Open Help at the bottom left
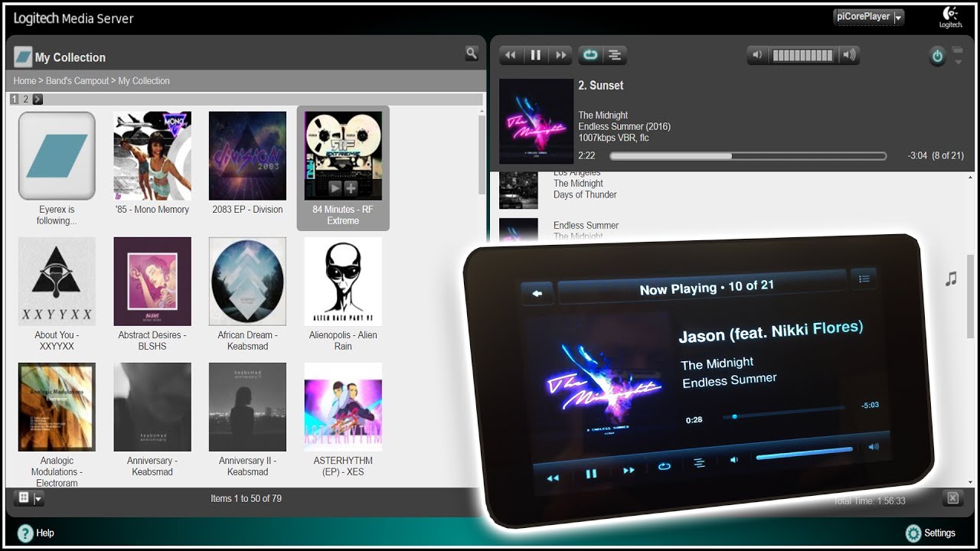980x551 pixels. [36, 533]
